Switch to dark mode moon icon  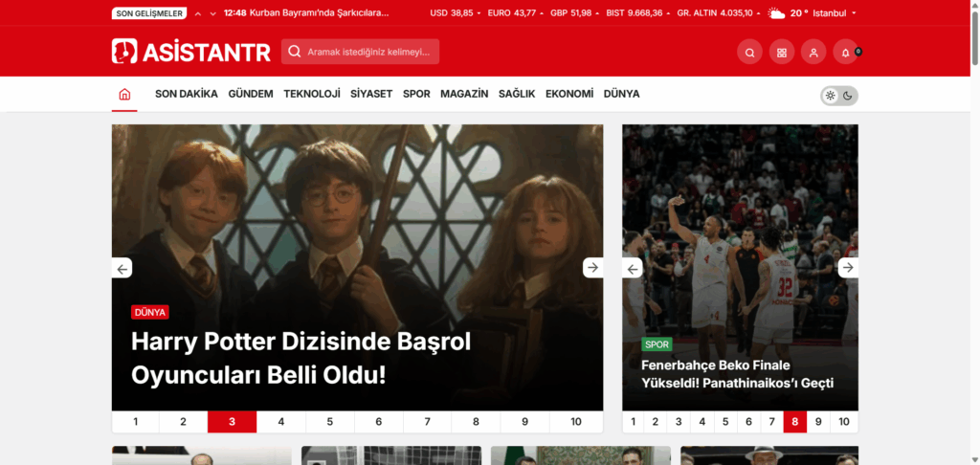848,96
